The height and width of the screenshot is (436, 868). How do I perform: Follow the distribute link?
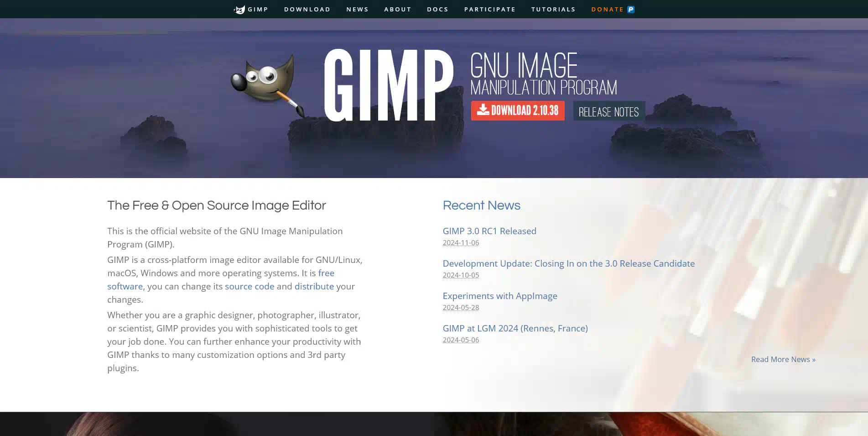(314, 286)
